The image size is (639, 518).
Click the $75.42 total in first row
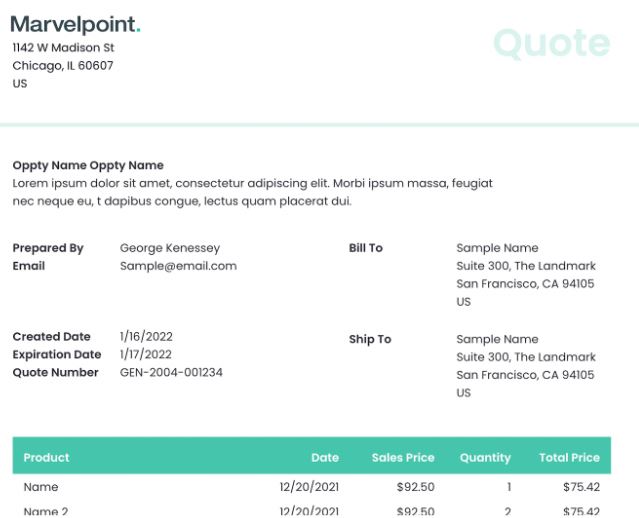click(582, 487)
